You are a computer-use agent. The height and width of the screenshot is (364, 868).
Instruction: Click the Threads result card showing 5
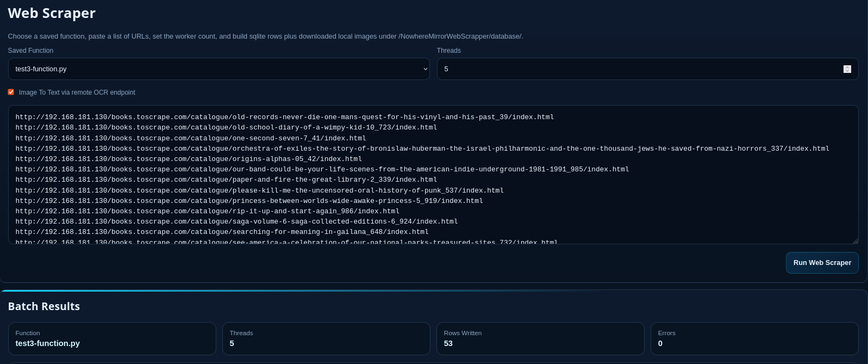[326, 338]
